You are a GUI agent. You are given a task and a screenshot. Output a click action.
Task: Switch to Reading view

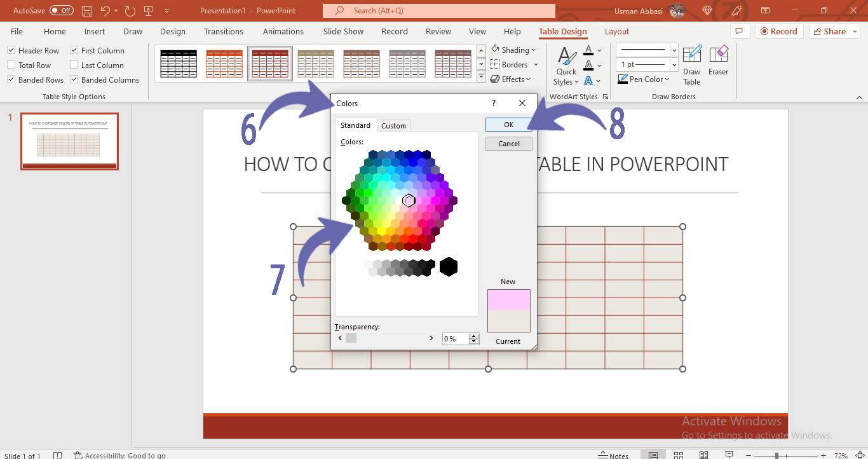703,455
